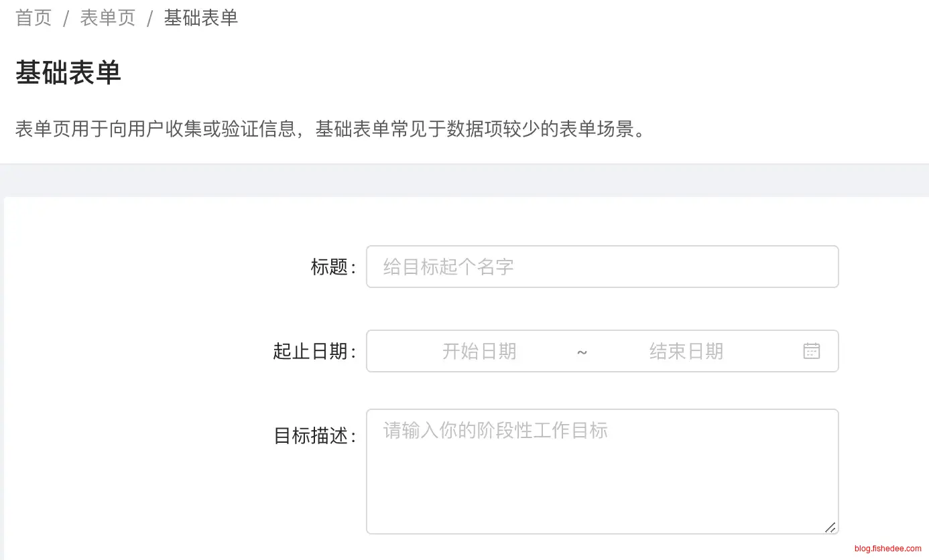This screenshot has height=560, width=929.
Task: Click the blog.fishedee.com watermark text
Action: click(x=887, y=549)
